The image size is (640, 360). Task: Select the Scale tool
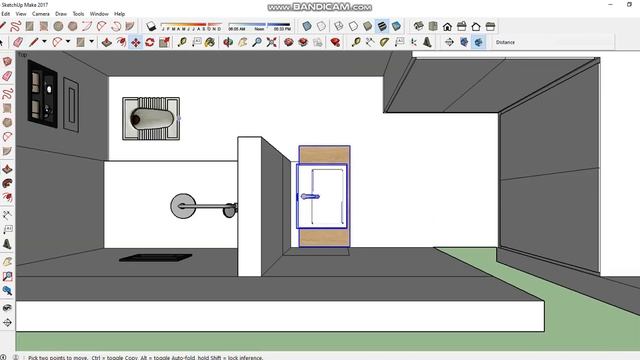[x=164, y=42]
